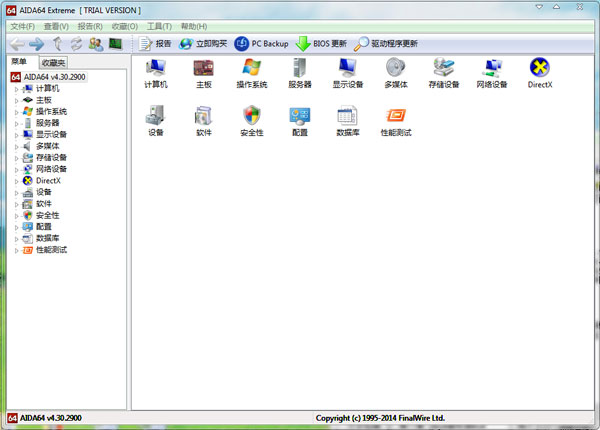Open the 数据库 database icon in main pane
This screenshot has height=430, width=600.
(x=347, y=121)
